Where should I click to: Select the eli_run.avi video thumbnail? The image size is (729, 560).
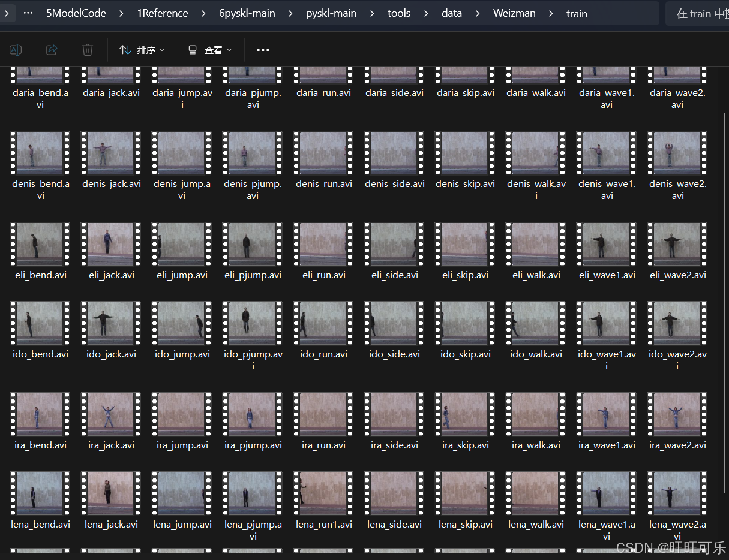[323, 244]
